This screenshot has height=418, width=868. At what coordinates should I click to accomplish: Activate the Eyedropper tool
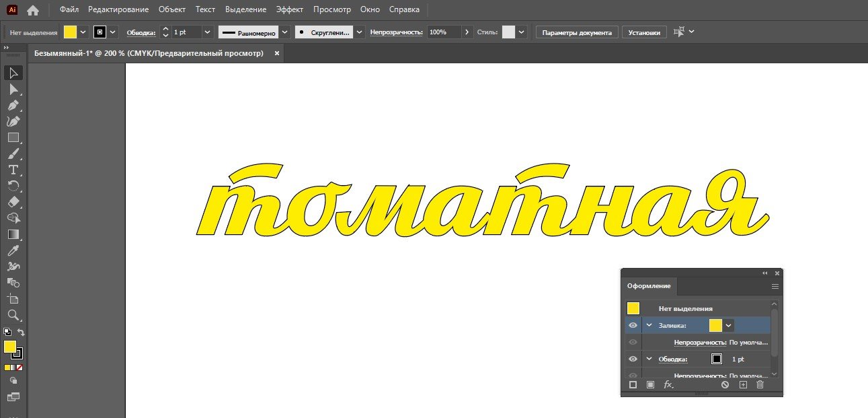click(13, 250)
